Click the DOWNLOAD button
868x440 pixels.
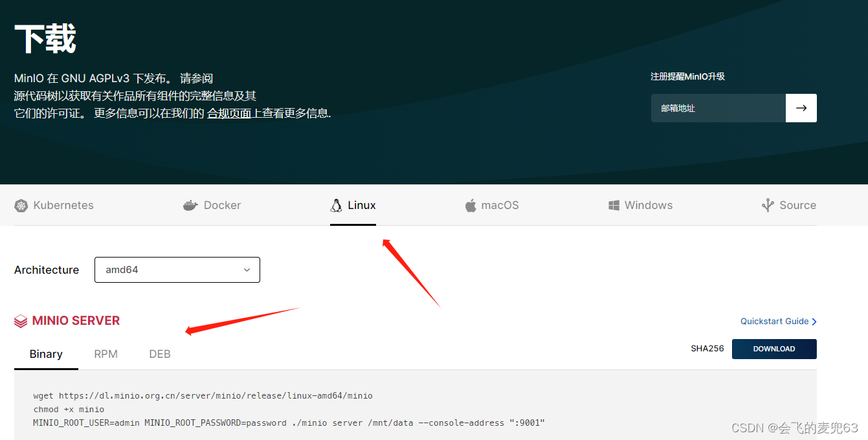pos(774,349)
